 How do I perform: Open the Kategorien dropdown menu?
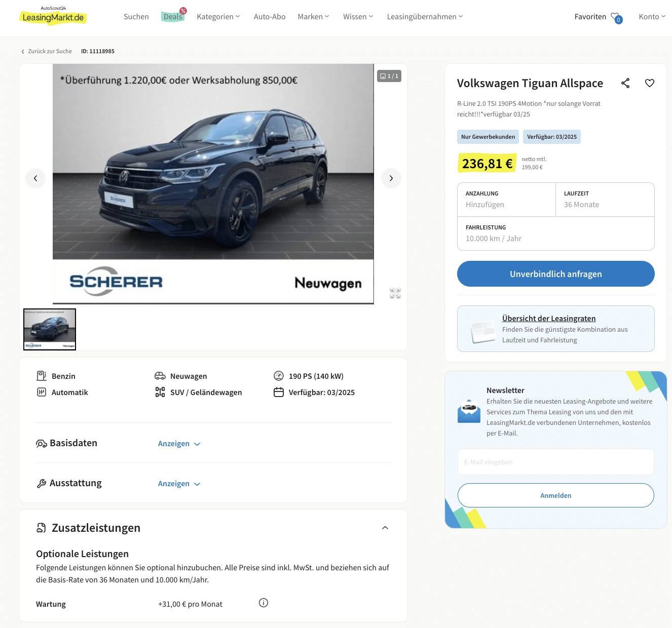click(x=218, y=17)
